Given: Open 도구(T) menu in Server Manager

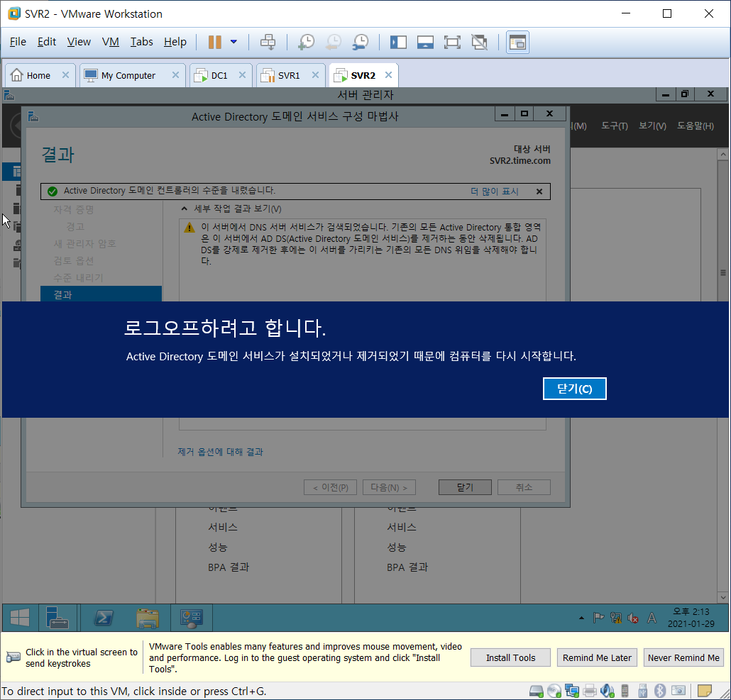Looking at the screenshot, I should click(x=614, y=126).
